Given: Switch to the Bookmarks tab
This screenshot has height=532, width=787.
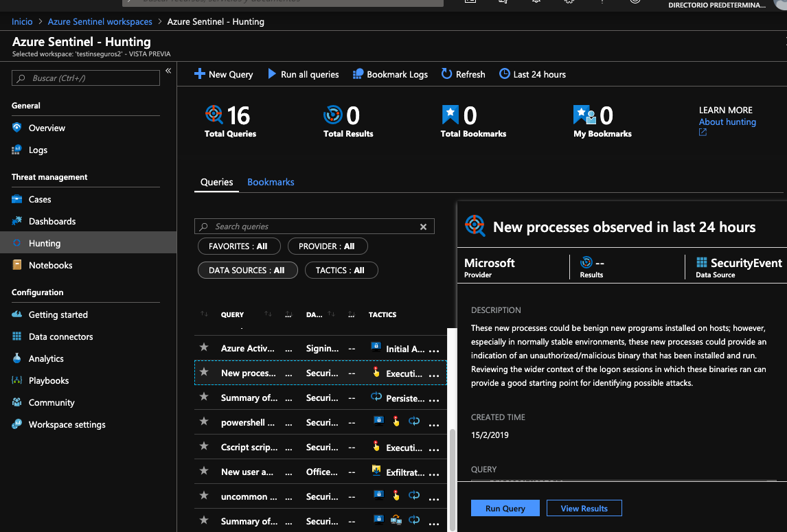Looking at the screenshot, I should point(271,182).
